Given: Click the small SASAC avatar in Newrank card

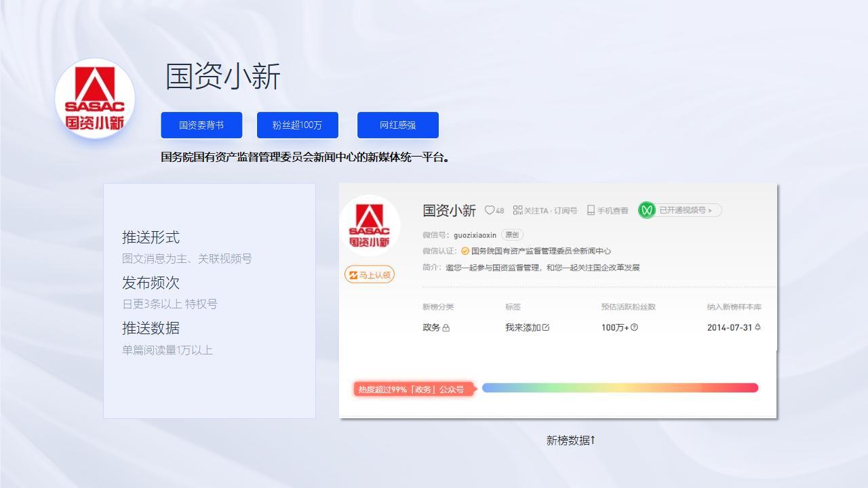Looking at the screenshot, I should tap(370, 226).
